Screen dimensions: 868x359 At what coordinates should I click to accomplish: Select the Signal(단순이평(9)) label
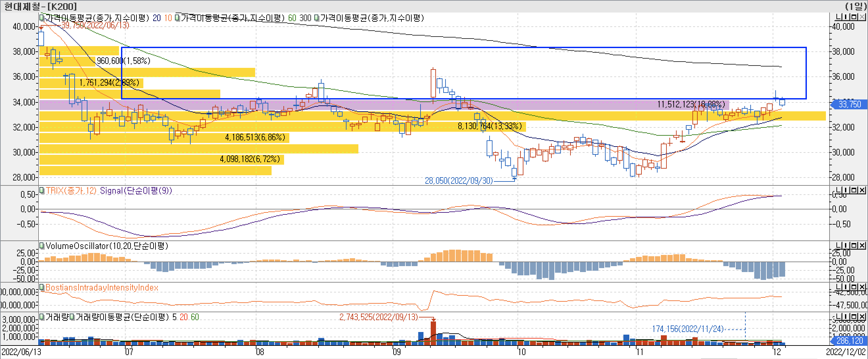point(136,191)
